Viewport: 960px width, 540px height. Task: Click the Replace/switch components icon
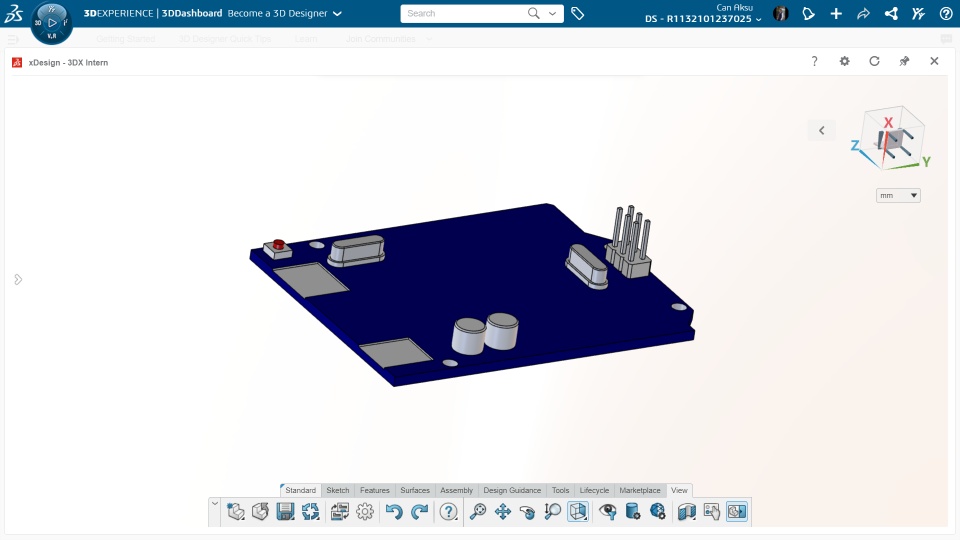(x=340, y=511)
